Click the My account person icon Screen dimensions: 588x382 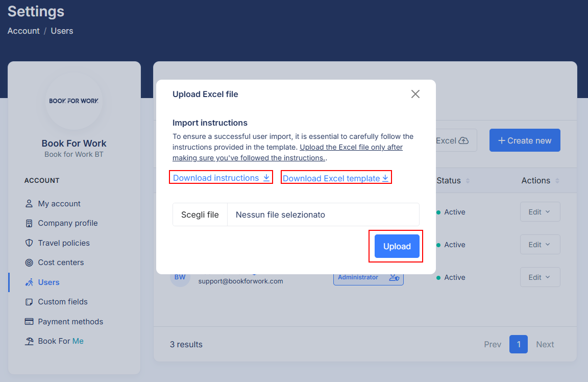[x=29, y=204]
